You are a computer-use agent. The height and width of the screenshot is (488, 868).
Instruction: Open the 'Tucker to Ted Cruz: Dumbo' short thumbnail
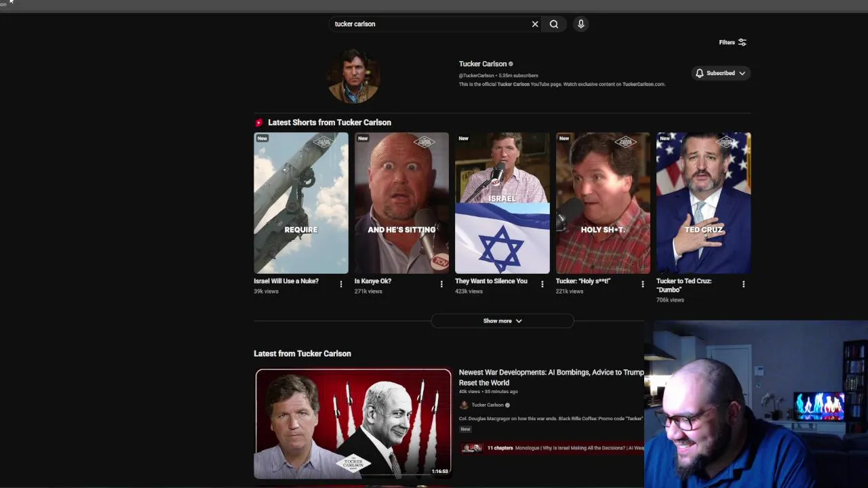click(x=703, y=203)
